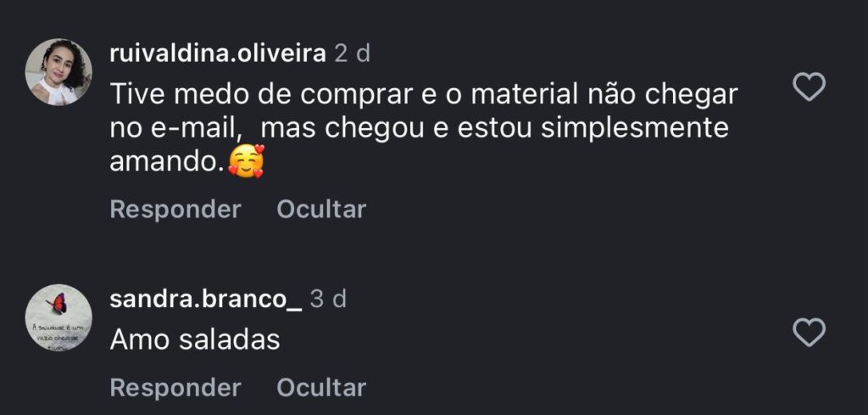The height and width of the screenshot is (415, 868).
Task: Select the 'Amo saladas' comment text
Action: pyautogui.click(x=195, y=339)
